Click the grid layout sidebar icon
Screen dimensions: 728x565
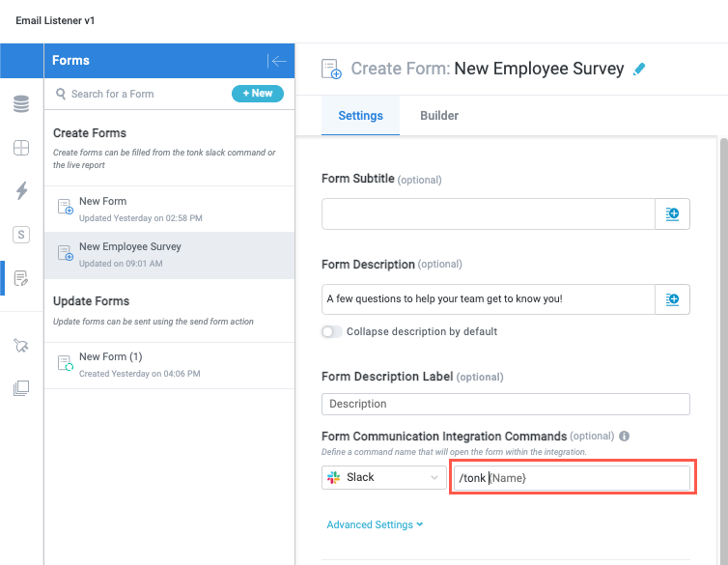(21, 148)
